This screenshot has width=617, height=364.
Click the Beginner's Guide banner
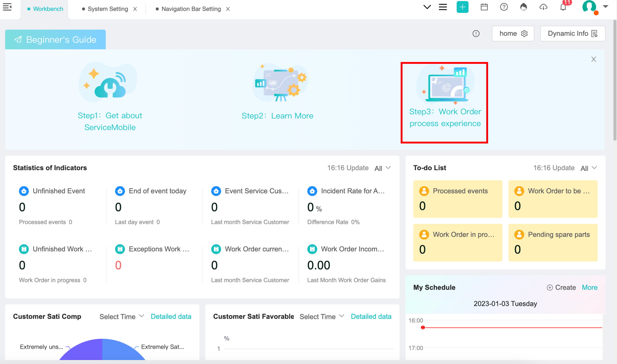pyautogui.click(x=55, y=40)
